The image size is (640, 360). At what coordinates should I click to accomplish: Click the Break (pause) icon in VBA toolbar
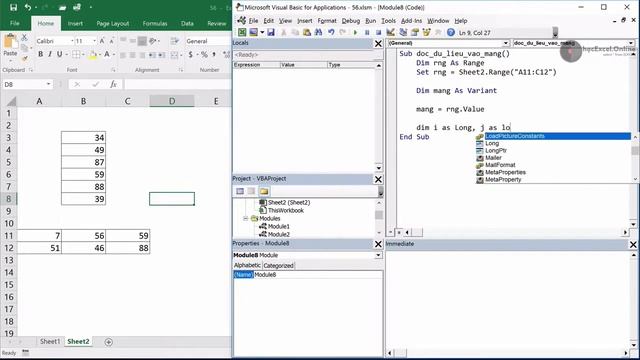pyautogui.click(x=367, y=32)
